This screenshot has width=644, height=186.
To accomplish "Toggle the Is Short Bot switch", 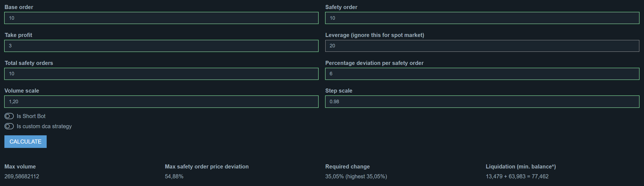I will point(9,116).
